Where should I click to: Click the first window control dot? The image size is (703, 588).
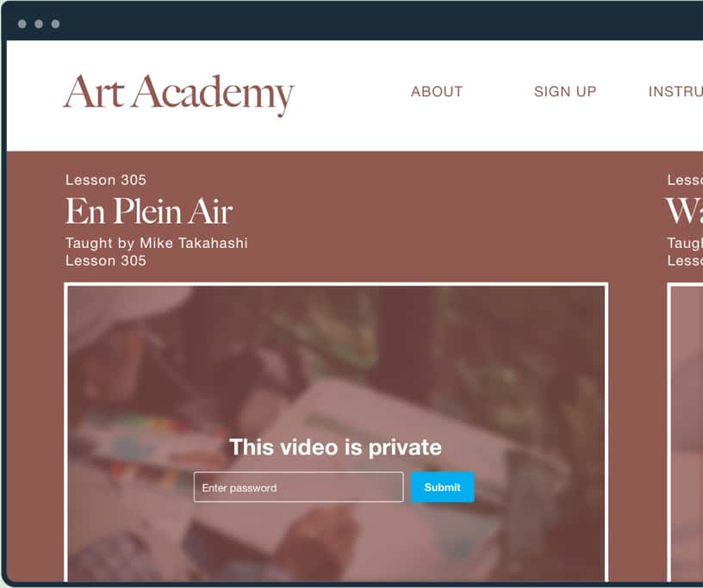point(22,24)
